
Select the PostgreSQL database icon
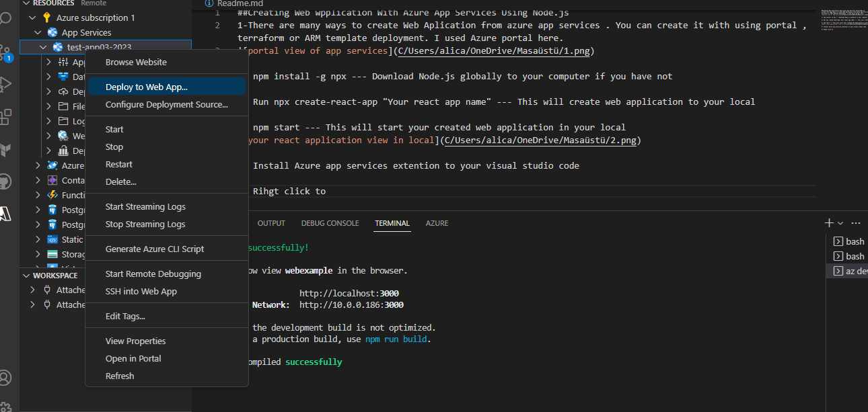[52, 209]
